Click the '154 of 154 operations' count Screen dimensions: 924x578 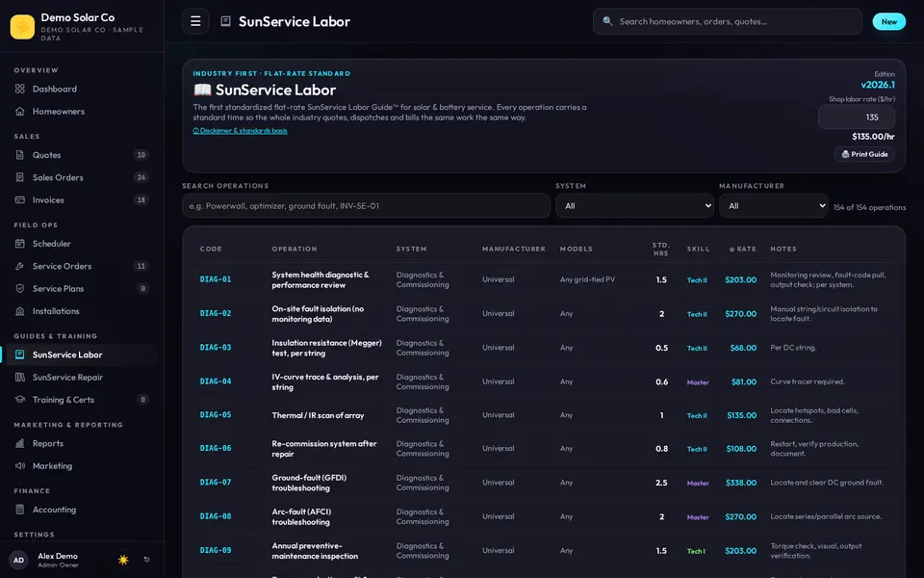coord(869,207)
